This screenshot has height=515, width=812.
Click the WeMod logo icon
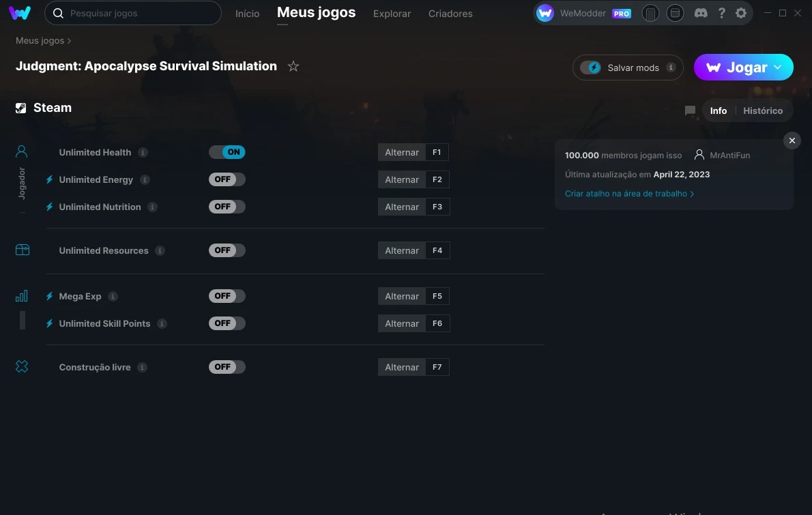point(20,13)
